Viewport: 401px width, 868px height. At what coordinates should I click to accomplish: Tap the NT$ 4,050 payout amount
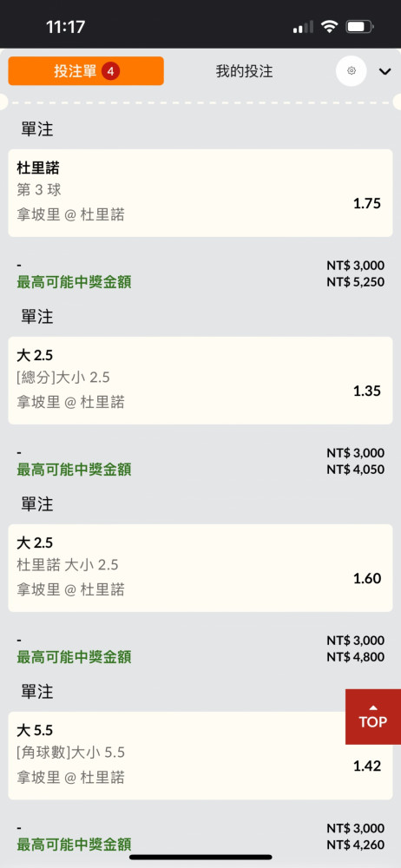356,470
